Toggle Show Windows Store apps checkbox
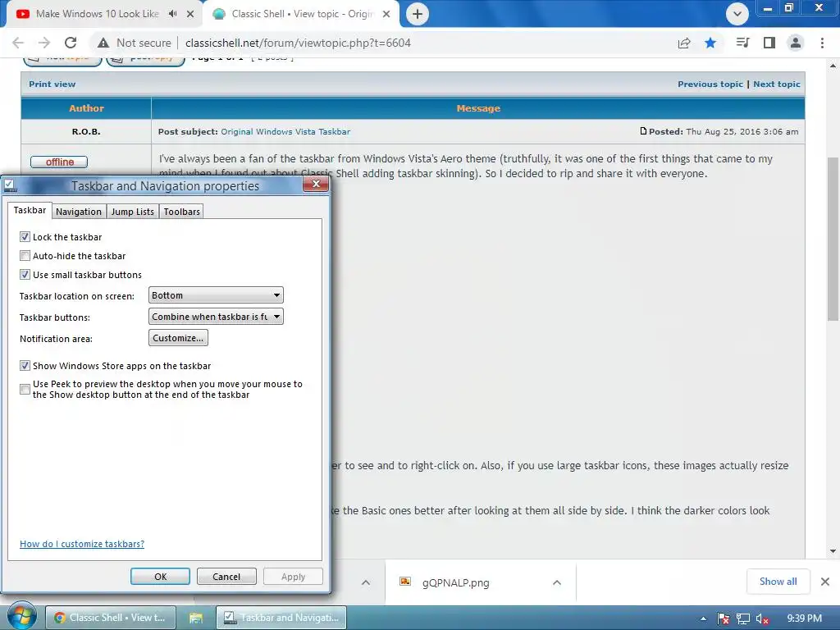The image size is (840, 630). [25, 366]
